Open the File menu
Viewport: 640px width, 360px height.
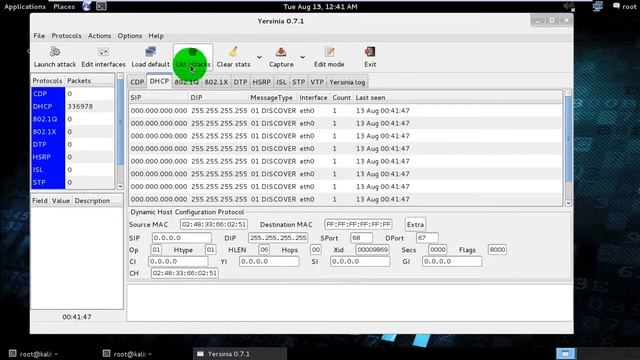pos(39,36)
